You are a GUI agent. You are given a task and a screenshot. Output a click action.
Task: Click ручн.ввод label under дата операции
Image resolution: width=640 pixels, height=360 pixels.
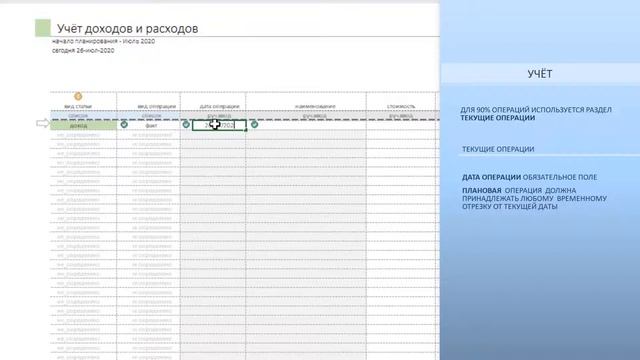point(219,116)
